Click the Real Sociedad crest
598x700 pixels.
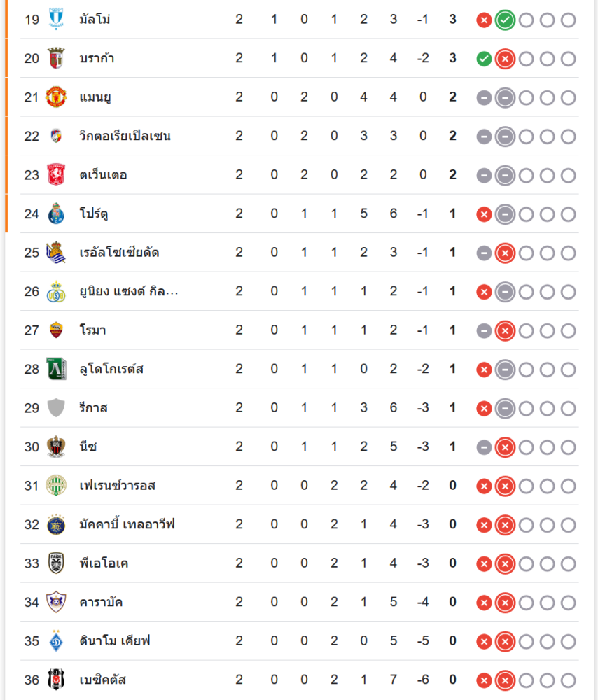point(56,253)
